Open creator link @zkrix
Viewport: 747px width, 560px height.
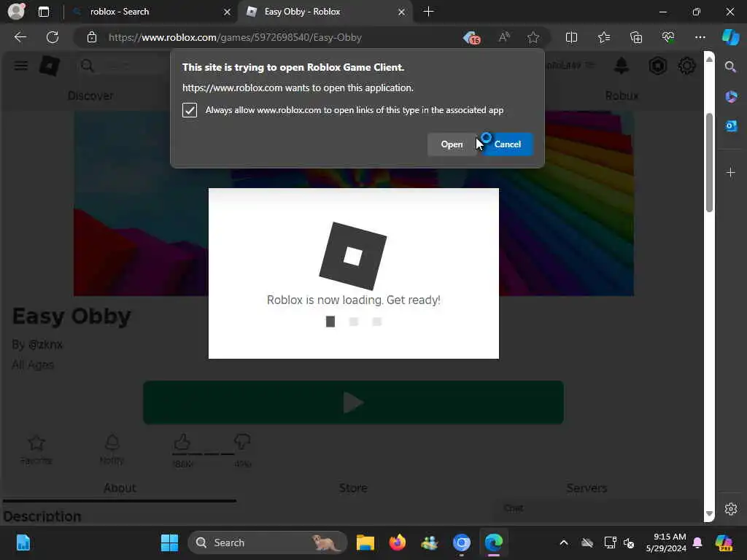click(x=45, y=344)
